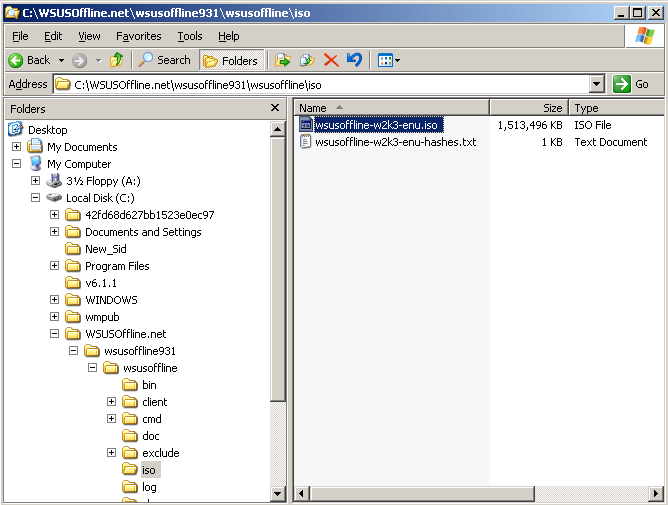Open the View menu

point(89,36)
